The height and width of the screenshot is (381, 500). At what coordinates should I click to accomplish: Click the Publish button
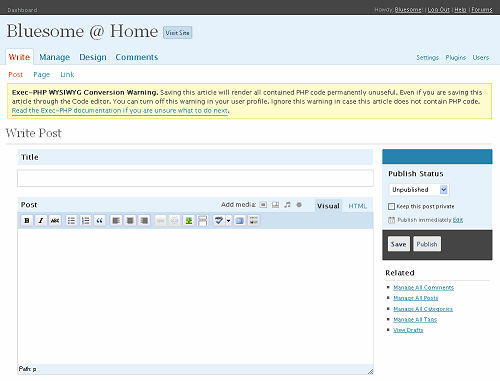[x=427, y=244]
